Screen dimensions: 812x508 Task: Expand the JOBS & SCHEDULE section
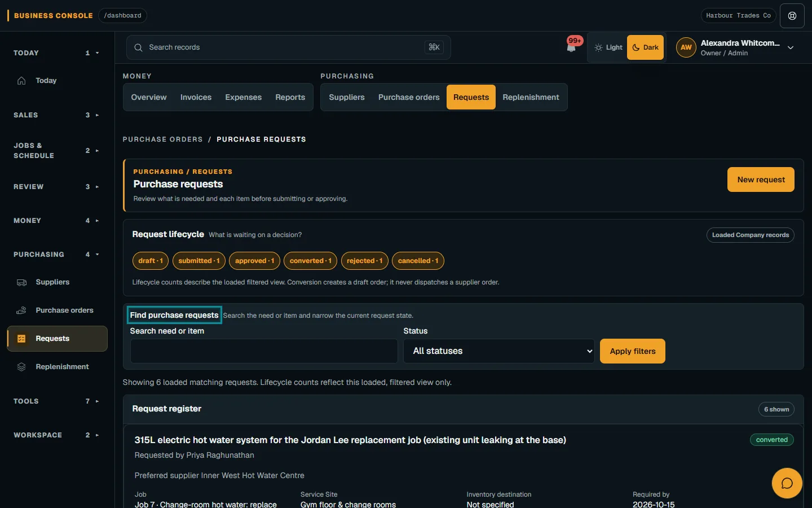point(56,151)
